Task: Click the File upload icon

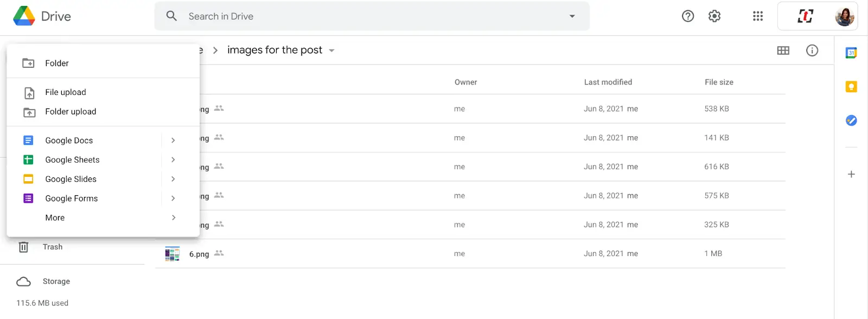Action: pyautogui.click(x=29, y=93)
